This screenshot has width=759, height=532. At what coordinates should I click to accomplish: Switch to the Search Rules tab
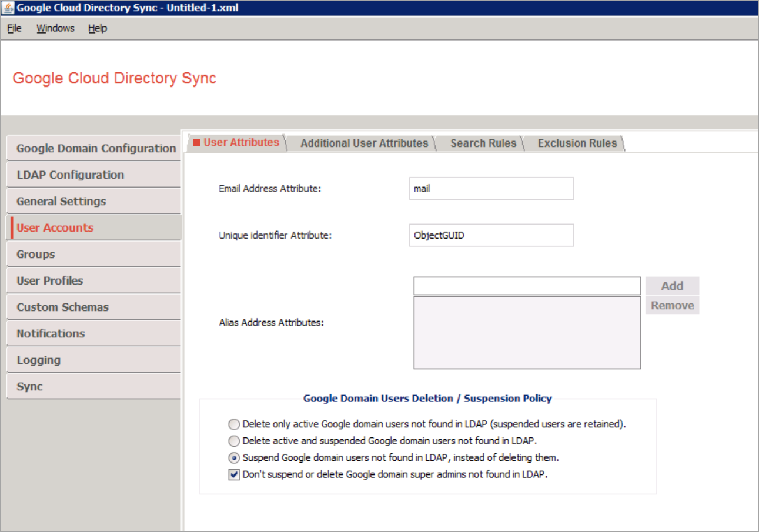coord(483,143)
